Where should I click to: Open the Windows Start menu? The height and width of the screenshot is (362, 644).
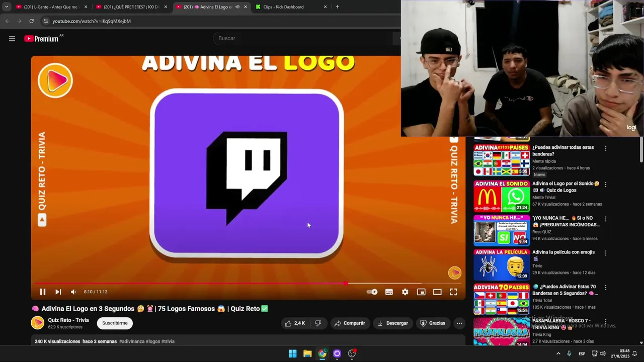292,353
